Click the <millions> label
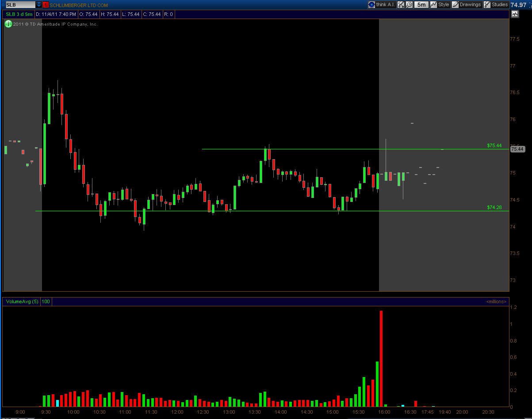532x419 pixels. pyautogui.click(x=497, y=301)
